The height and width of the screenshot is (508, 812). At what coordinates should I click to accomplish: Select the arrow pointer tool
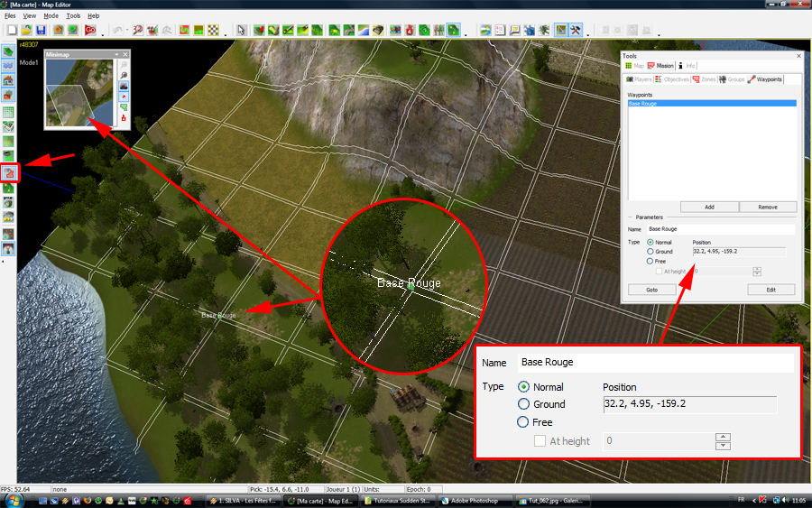click(241, 30)
